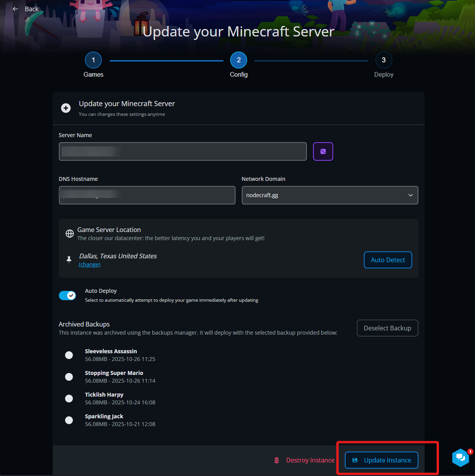The height and width of the screenshot is (476, 475).
Task: Select the Stopping Super Mario backup
Action: (69, 377)
